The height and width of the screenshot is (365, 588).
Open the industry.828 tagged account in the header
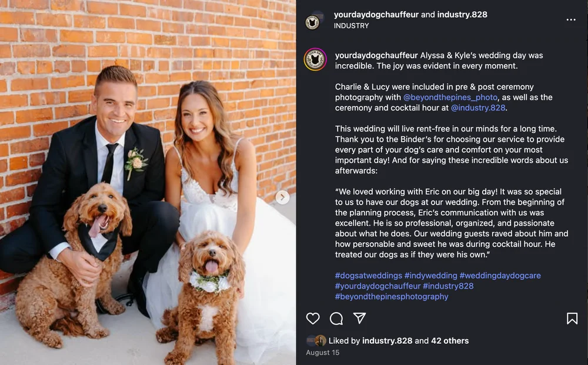(462, 14)
